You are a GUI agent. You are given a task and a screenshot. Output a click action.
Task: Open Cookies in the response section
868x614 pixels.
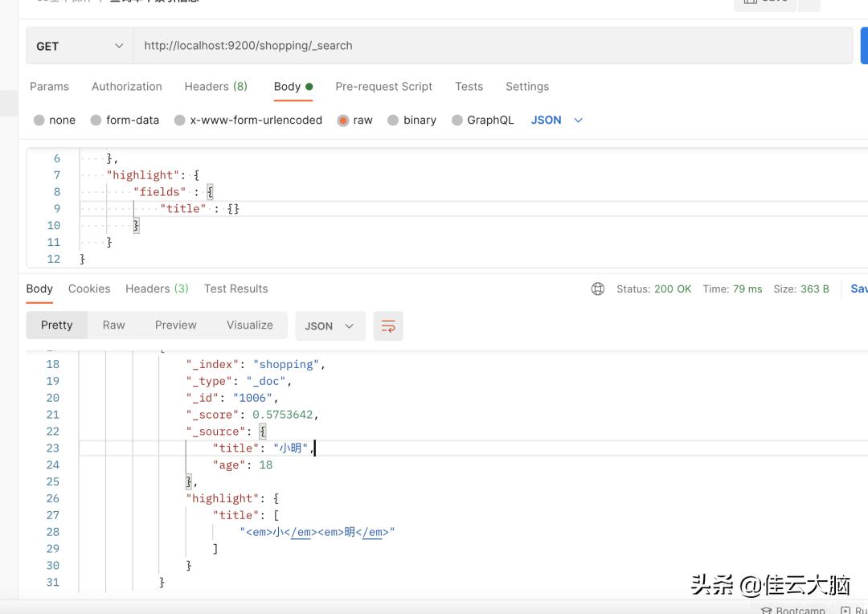[88, 289]
